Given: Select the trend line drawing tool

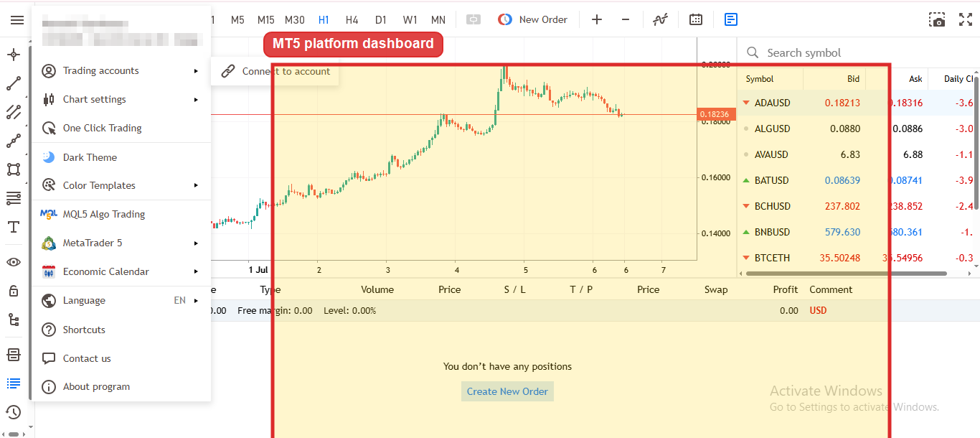Looking at the screenshot, I should pos(13,84).
